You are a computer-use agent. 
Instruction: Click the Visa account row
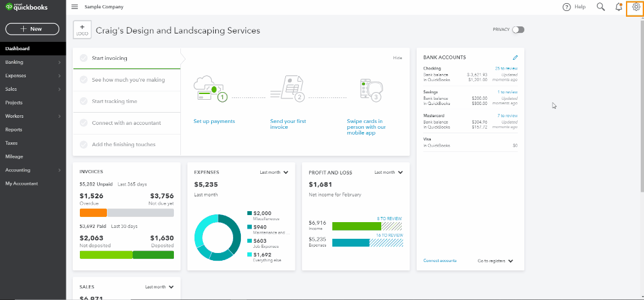click(470, 142)
